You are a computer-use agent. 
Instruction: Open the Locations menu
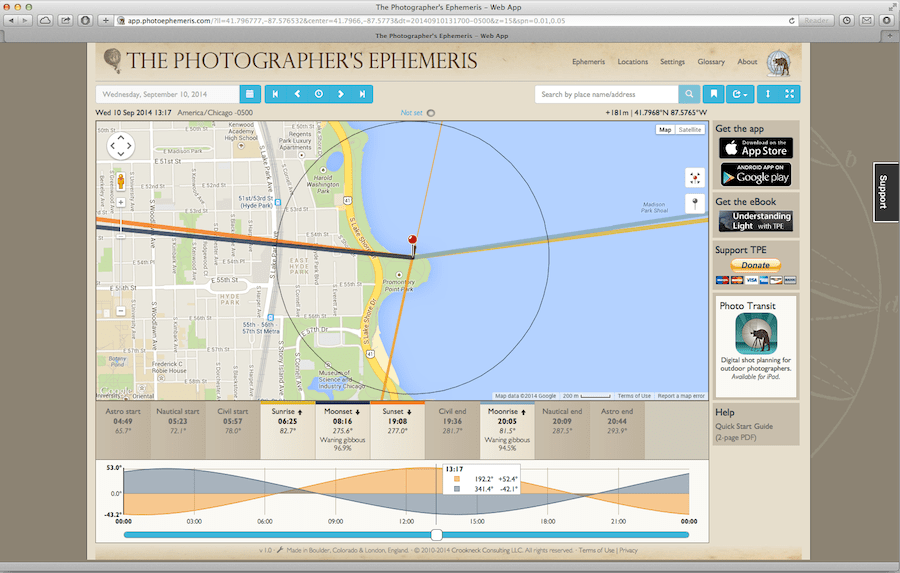(632, 62)
